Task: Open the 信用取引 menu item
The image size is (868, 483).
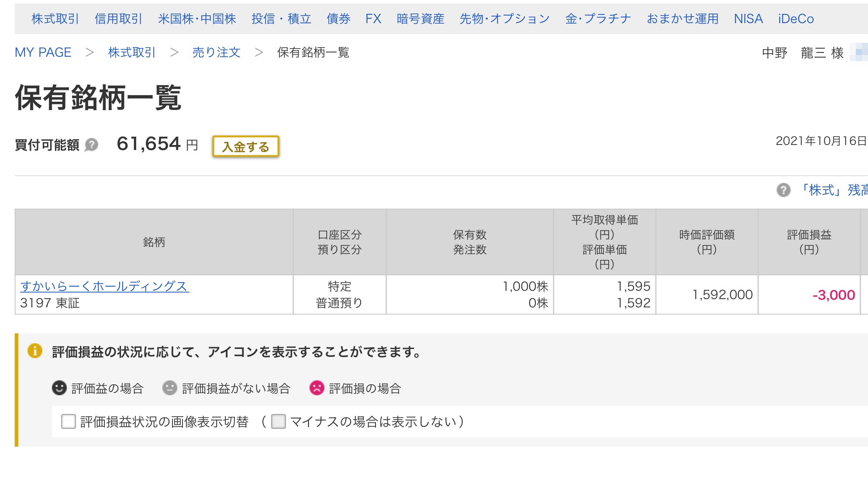Action: pyautogui.click(x=118, y=19)
